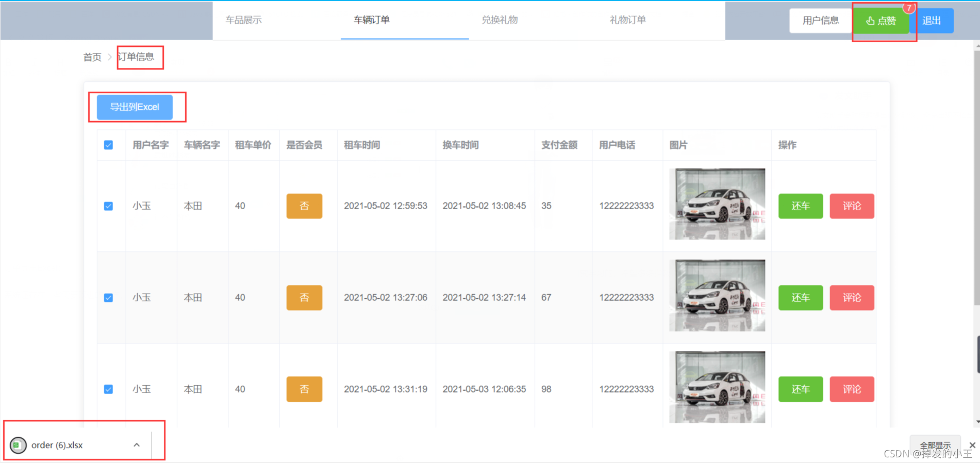Expand the order (6).xlsx download options chevron
The height and width of the screenshot is (463, 980).
click(137, 445)
